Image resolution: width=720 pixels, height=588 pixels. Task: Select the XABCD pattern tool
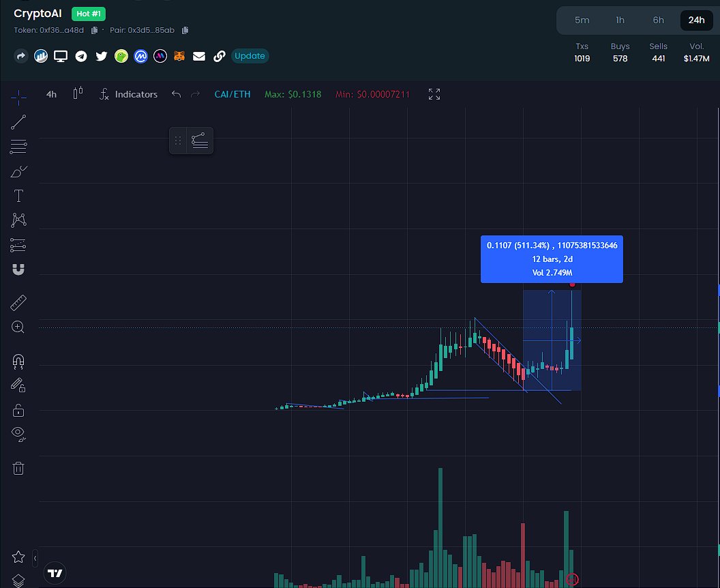point(18,220)
